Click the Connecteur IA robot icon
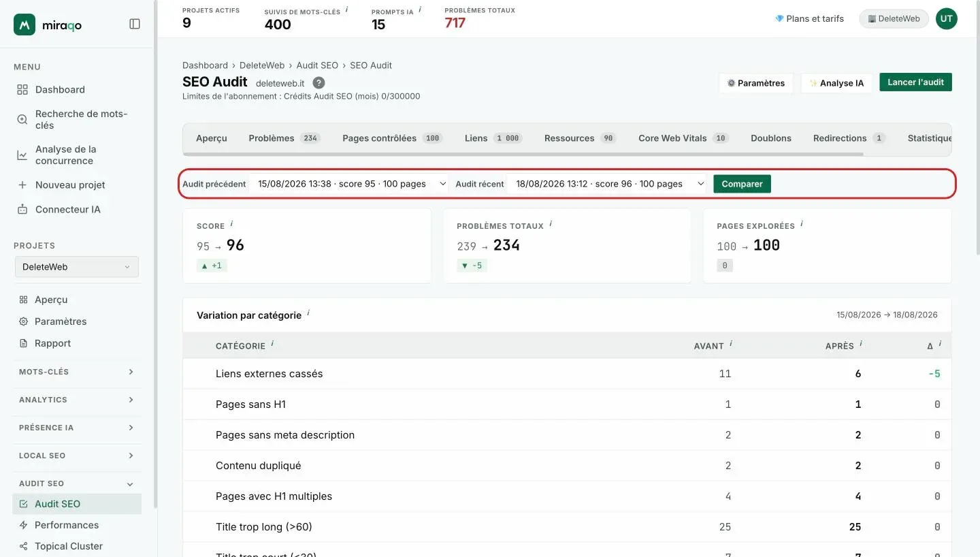 (22, 210)
